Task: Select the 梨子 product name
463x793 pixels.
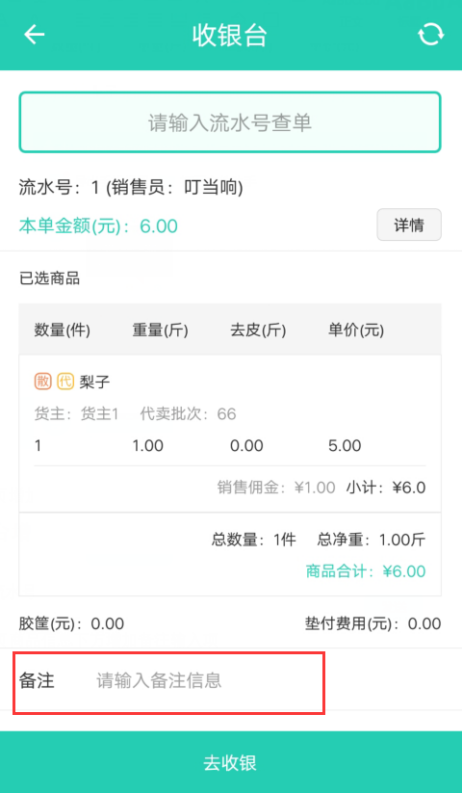Action: [95, 382]
